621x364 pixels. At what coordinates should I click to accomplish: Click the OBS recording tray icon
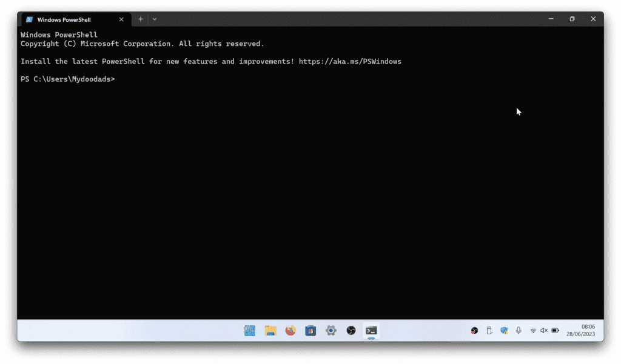coord(474,330)
